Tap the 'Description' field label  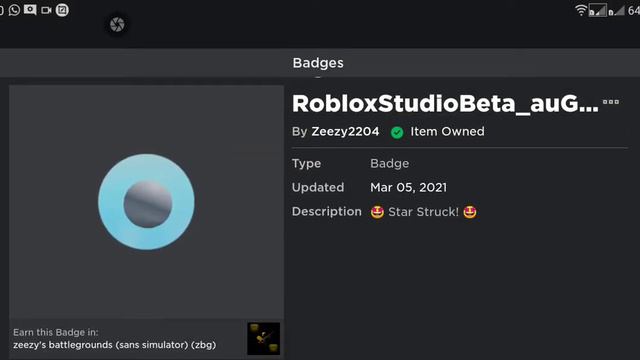[327, 211]
